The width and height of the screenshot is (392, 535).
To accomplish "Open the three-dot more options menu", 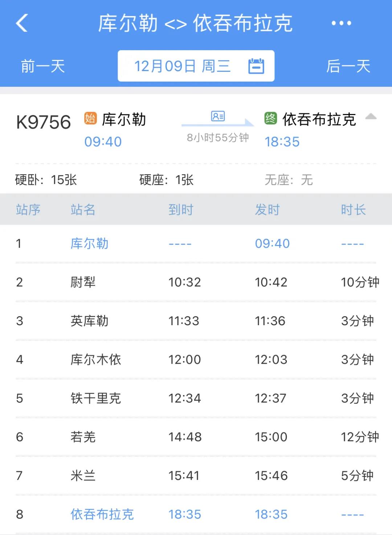I will click(341, 23).
